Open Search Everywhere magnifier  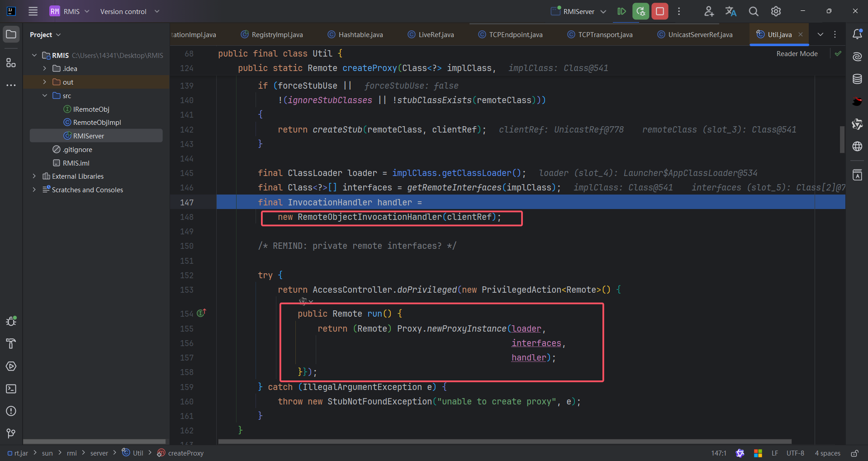[754, 11]
